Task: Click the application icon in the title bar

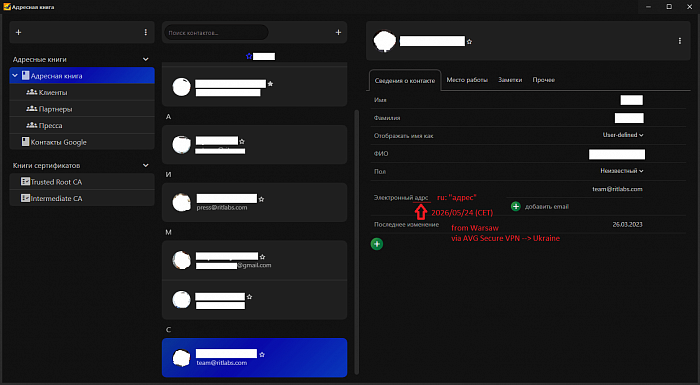Action: pos(7,7)
